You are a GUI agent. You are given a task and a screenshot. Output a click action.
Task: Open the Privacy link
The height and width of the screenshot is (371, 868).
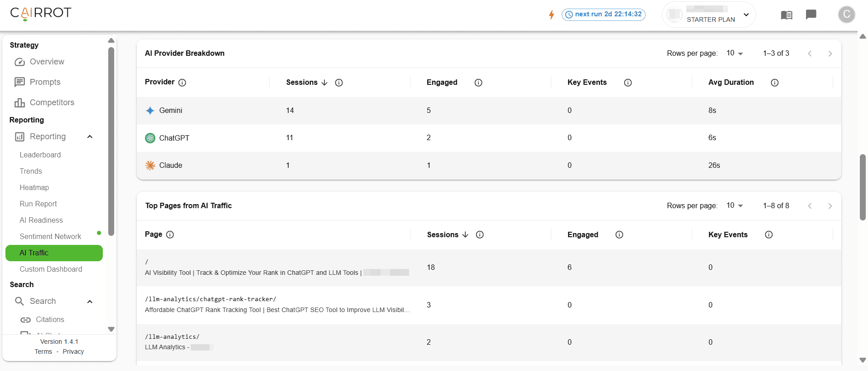(73, 352)
